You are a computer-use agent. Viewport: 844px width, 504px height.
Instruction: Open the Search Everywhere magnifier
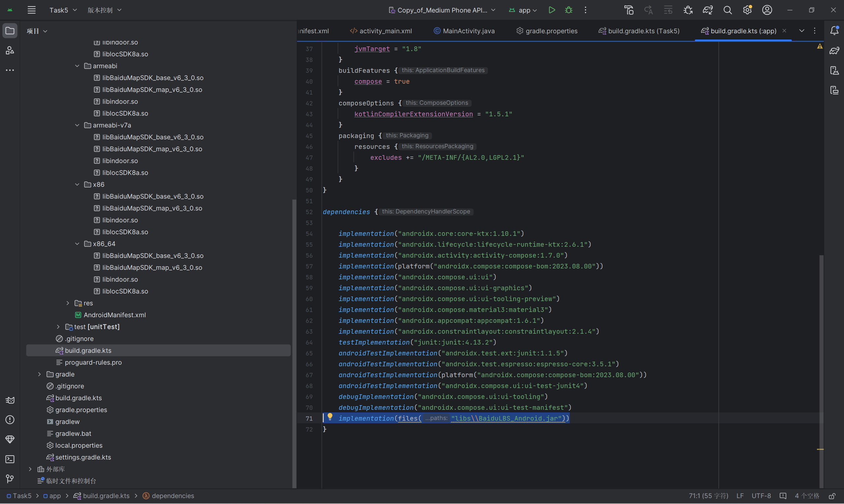[x=727, y=10]
